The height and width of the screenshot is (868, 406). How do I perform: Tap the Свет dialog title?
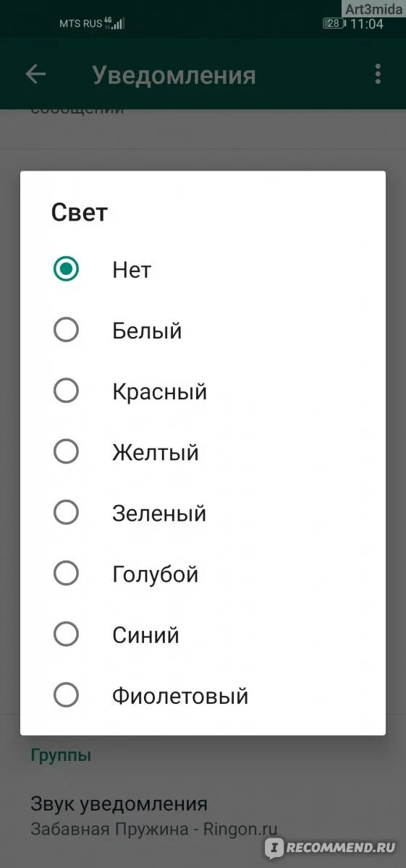tap(79, 213)
